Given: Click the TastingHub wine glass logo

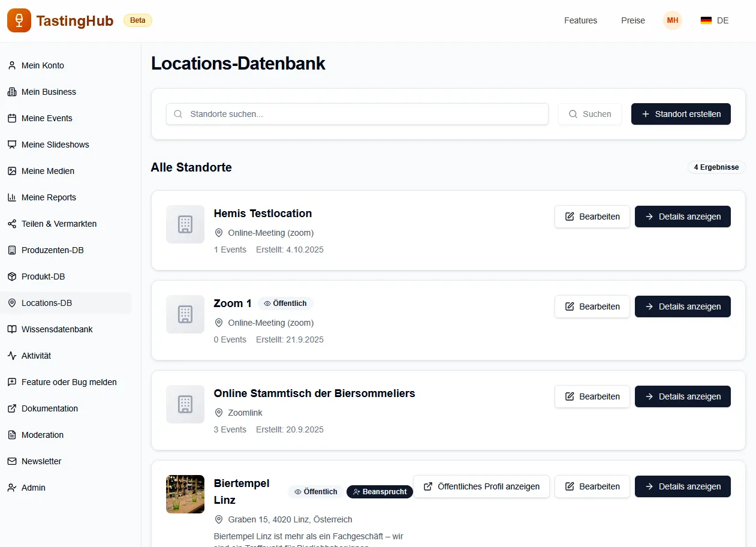Looking at the screenshot, I should click(19, 20).
